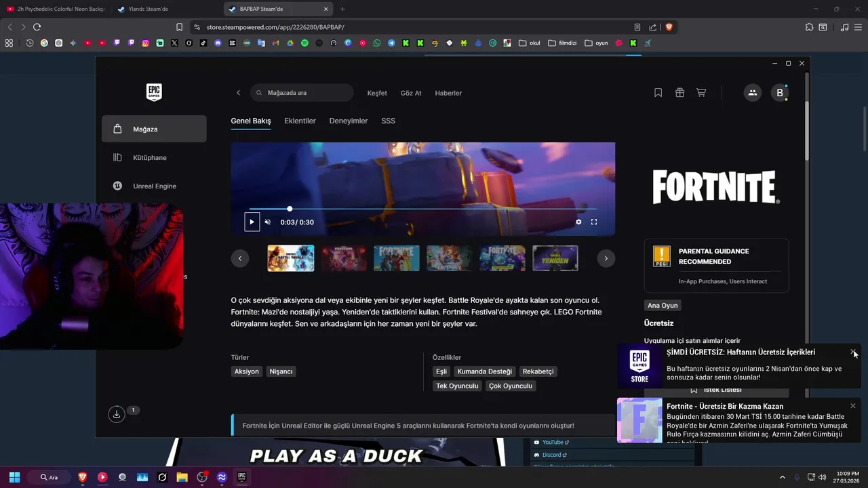
Task: Show hidden system tray icons
Action: point(782,477)
